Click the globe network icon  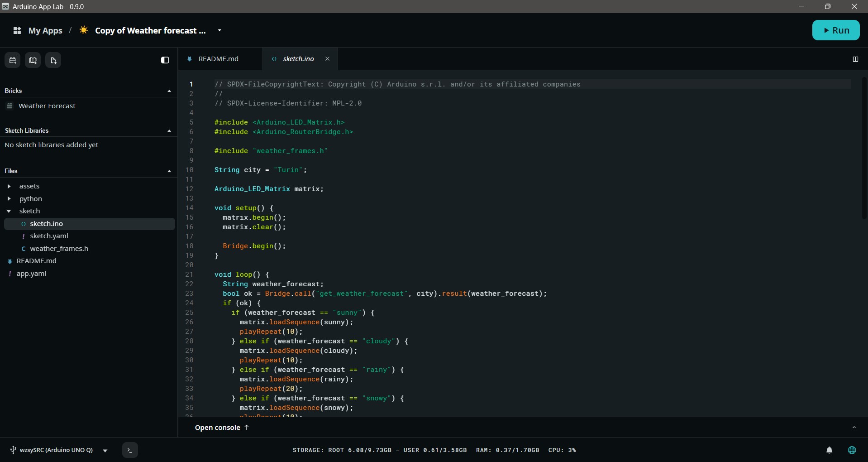point(852,450)
